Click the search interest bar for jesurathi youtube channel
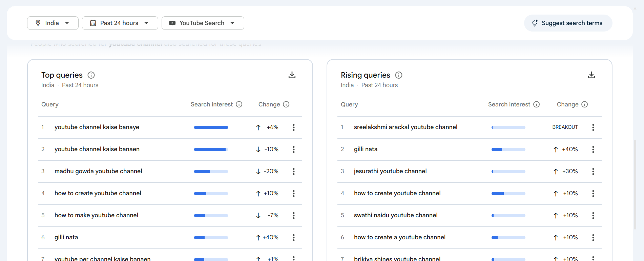The image size is (644, 261). (x=508, y=172)
